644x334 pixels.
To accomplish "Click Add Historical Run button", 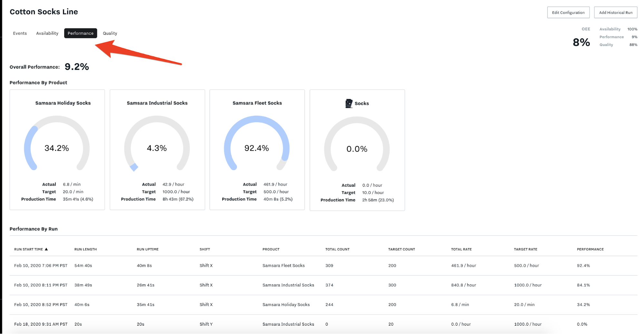I will 616,13.
